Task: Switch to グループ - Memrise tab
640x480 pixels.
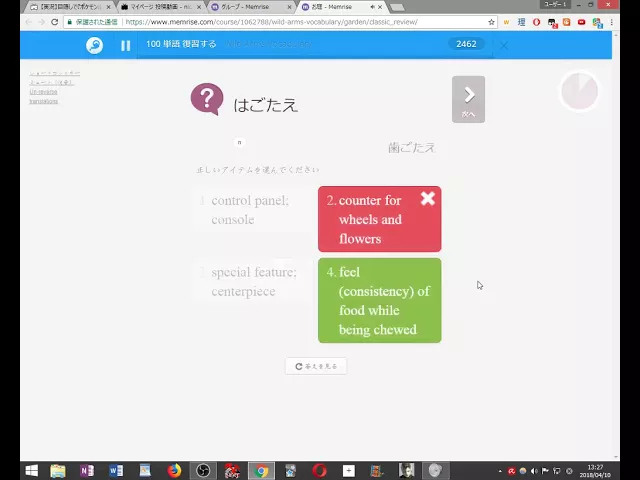Action: pyautogui.click(x=252, y=7)
